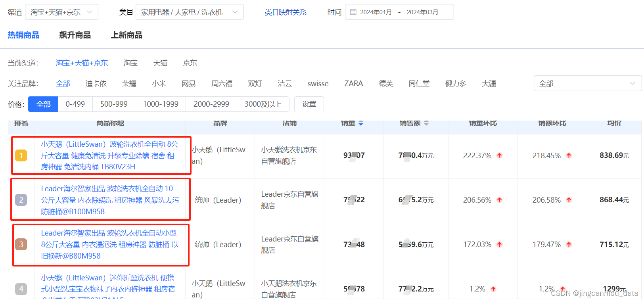Select 天猫 as the current channel
This screenshot has width=644, height=301.
[x=160, y=63]
